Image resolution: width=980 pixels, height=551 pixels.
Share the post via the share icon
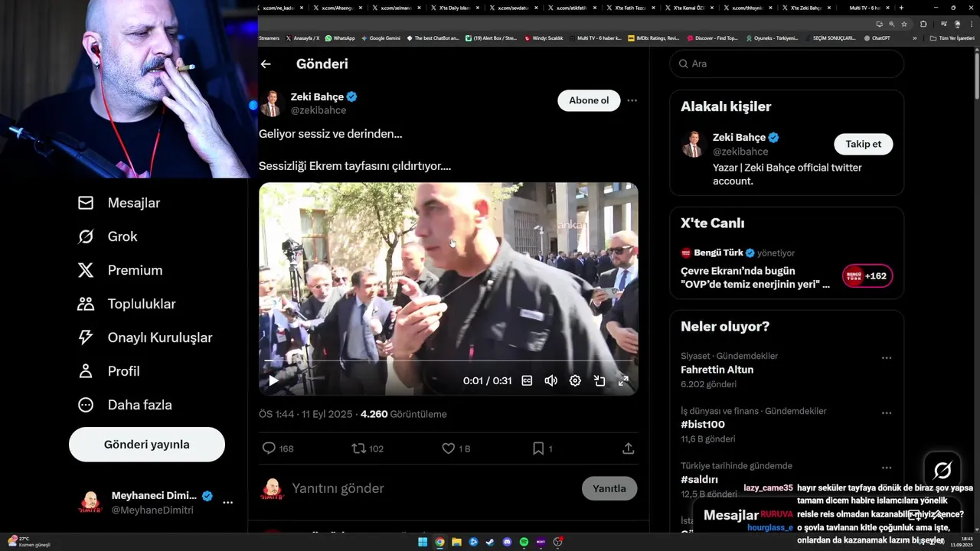(628, 448)
